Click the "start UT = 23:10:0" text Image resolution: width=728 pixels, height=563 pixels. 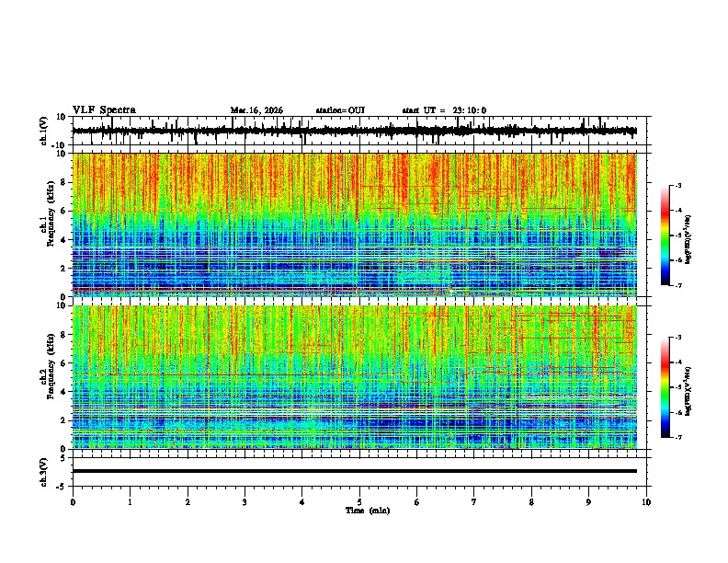point(444,110)
